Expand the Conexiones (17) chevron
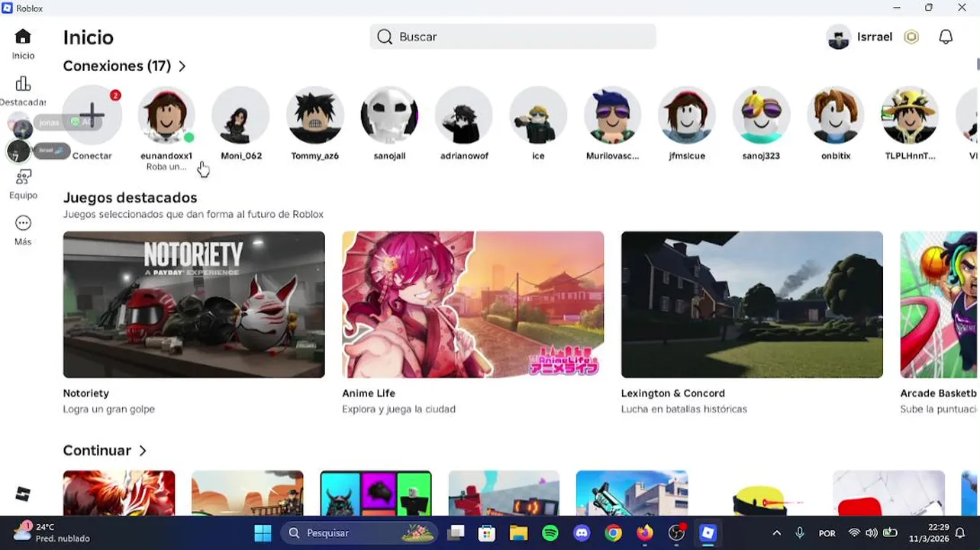980x550 pixels. (182, 66)
